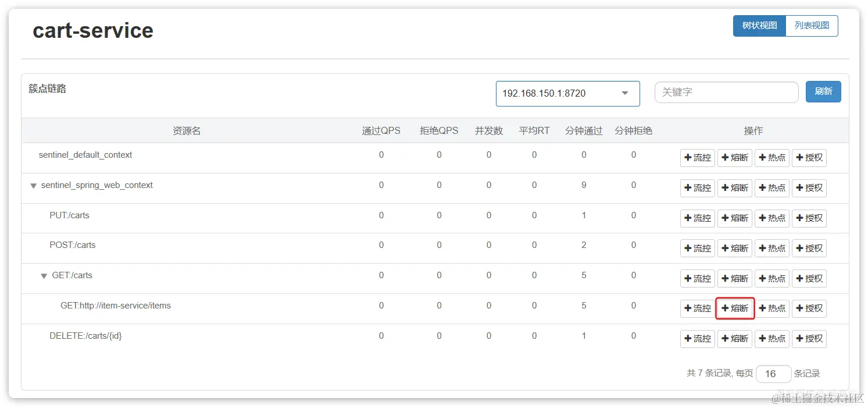Click the 刷新 refresh button
The width and height of the screenshot is (868, 408).
[823, 91]
